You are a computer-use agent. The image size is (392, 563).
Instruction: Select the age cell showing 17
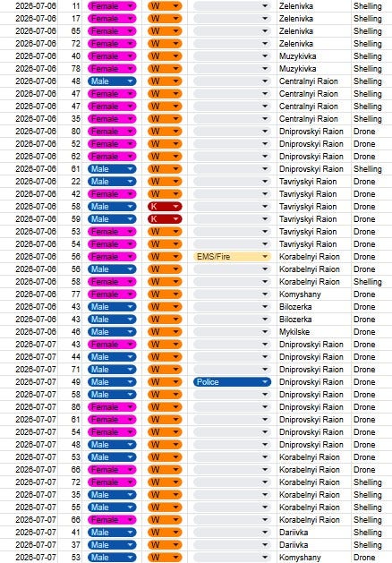70,19
